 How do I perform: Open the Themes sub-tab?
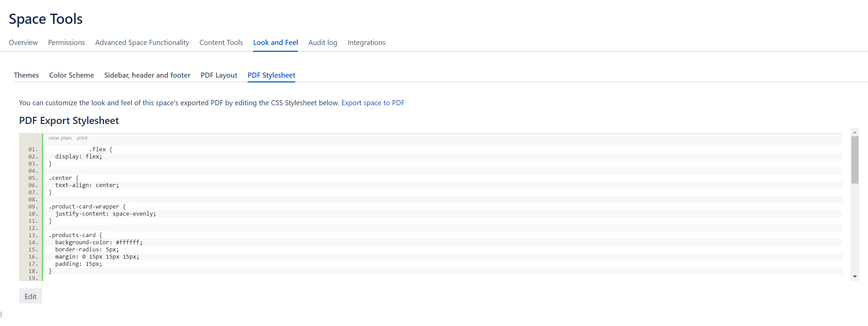click(x=26, y=75)
